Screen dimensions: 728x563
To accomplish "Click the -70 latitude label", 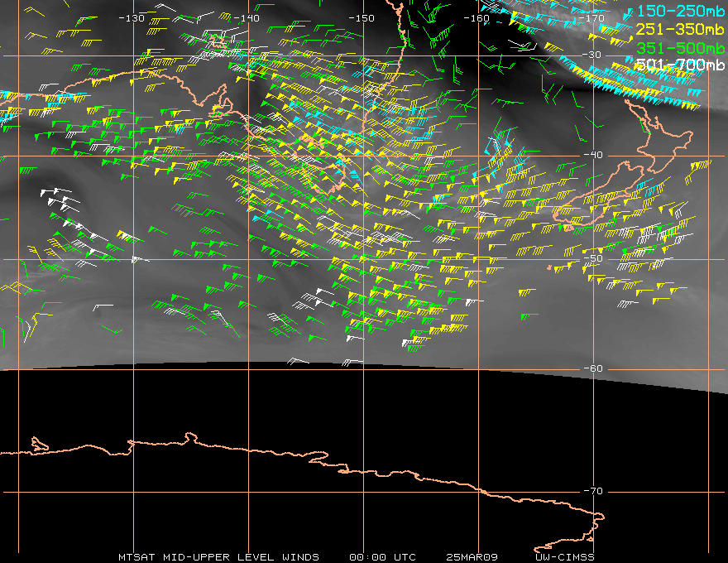I will 593,491.
